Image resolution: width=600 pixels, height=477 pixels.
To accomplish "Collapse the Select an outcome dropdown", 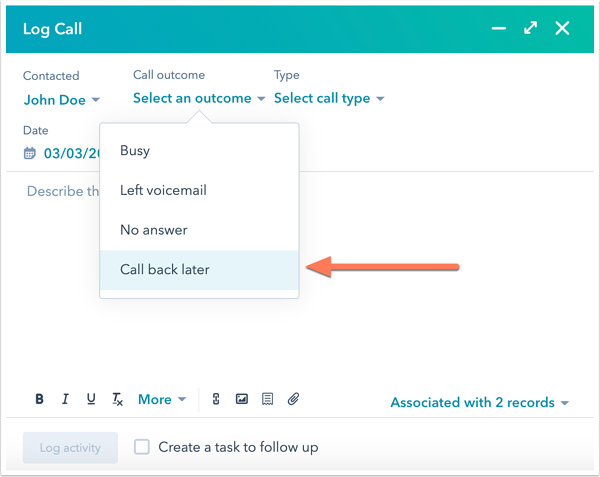I will tap(199, 99).
